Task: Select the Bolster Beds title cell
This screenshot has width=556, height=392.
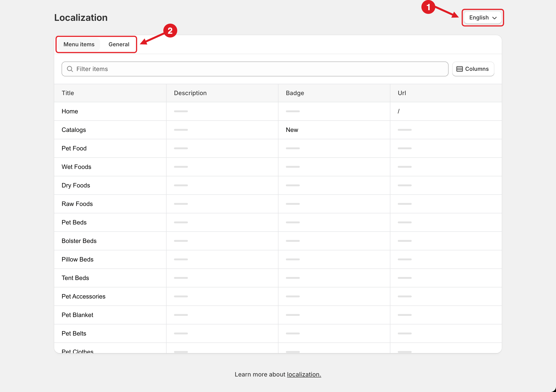Action: click(x=110, y=241)
